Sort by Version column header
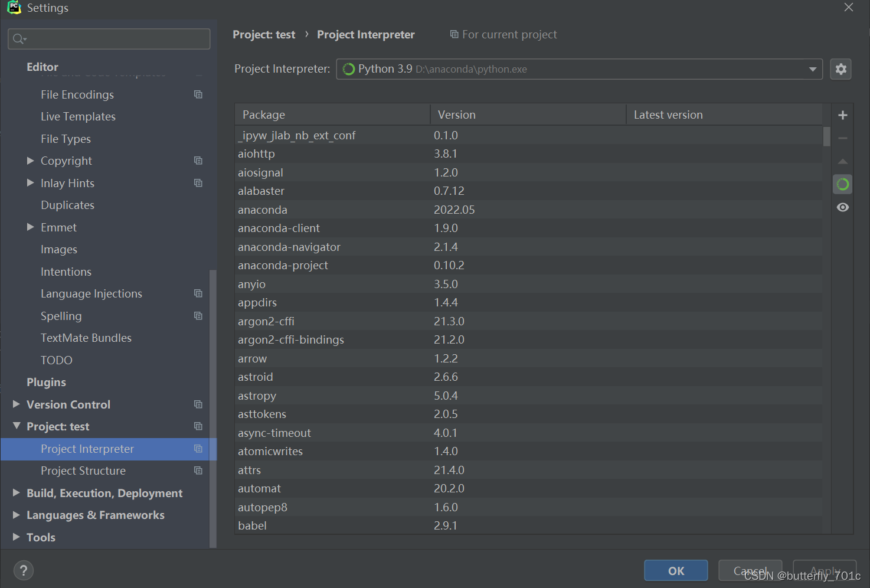The width and height of the screenshot is (870, 588). (x=528, y=115)
